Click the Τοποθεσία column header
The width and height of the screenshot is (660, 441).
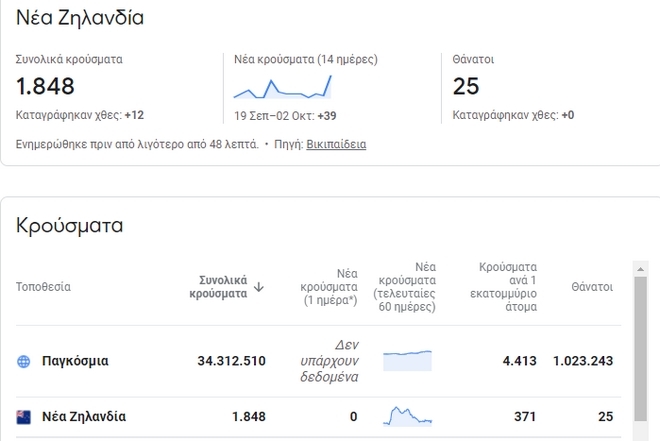[x=43, y=287]
